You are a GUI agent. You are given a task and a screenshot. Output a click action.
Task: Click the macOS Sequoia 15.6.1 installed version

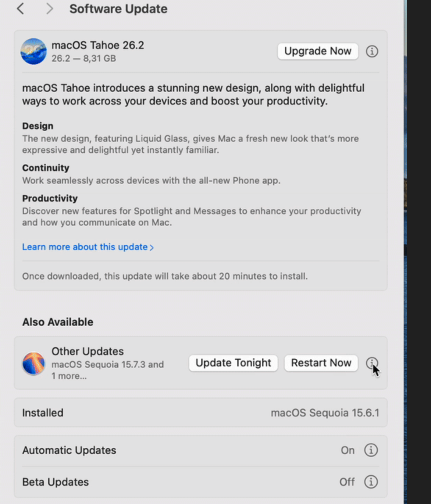(x=325, y=413)
